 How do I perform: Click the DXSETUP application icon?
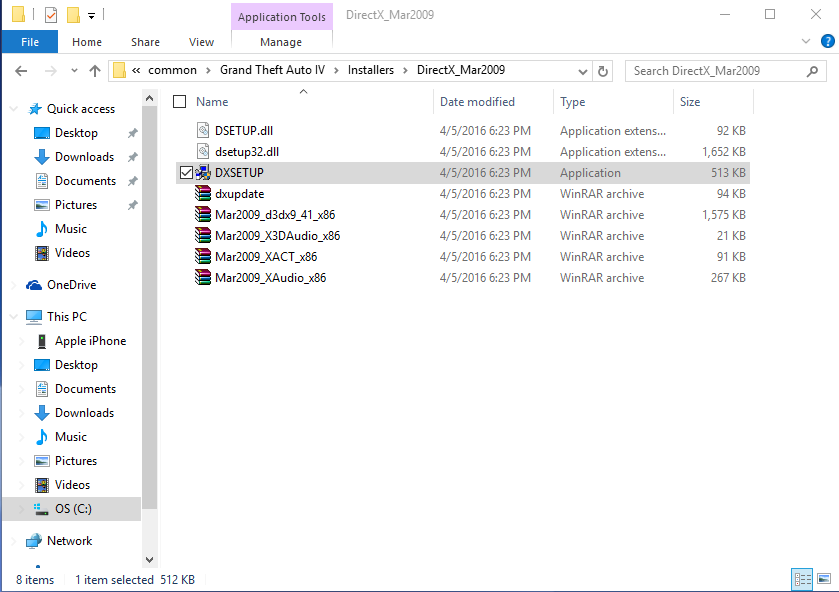pyautogui.click(x=203, y=173)
